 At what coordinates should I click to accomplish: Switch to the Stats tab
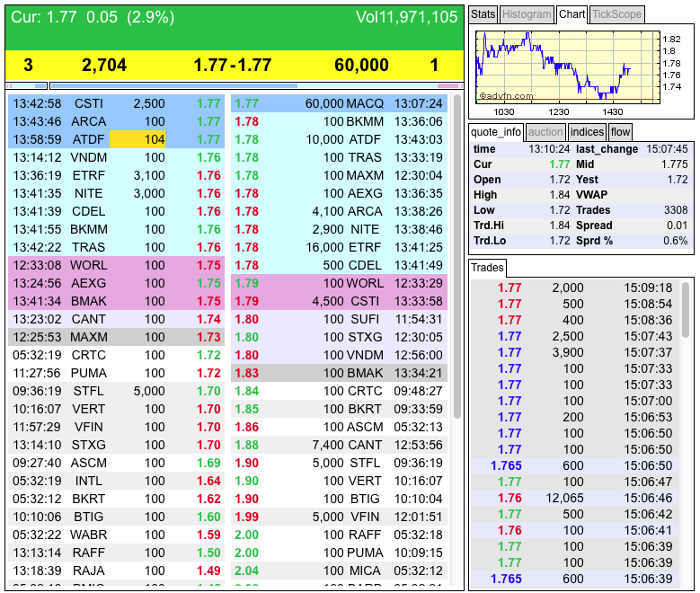point(483,14)
